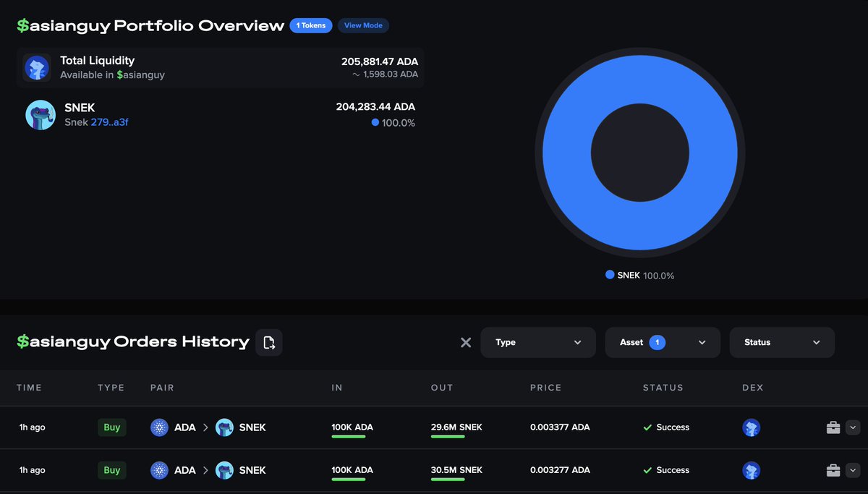The width and height of the screenshot is (868, 494).
Task: Switch to View Mode
Action: pyautogui.click(x=363, y=25)
